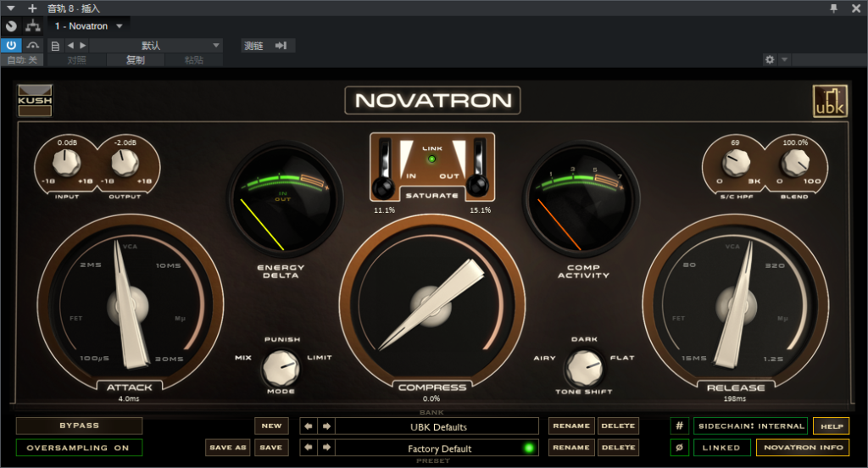Click the bypass curve icon beside power
This screenshot has height=468, width=868.
(33, 46)
